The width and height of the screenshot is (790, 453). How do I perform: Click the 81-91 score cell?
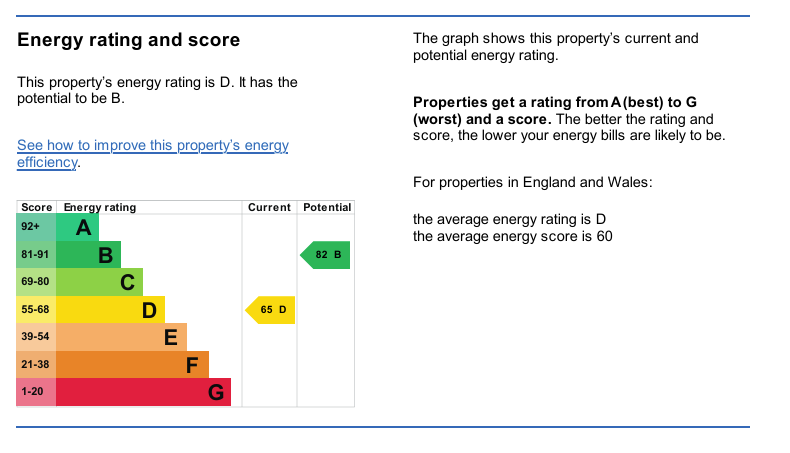[x=36, y=255]
